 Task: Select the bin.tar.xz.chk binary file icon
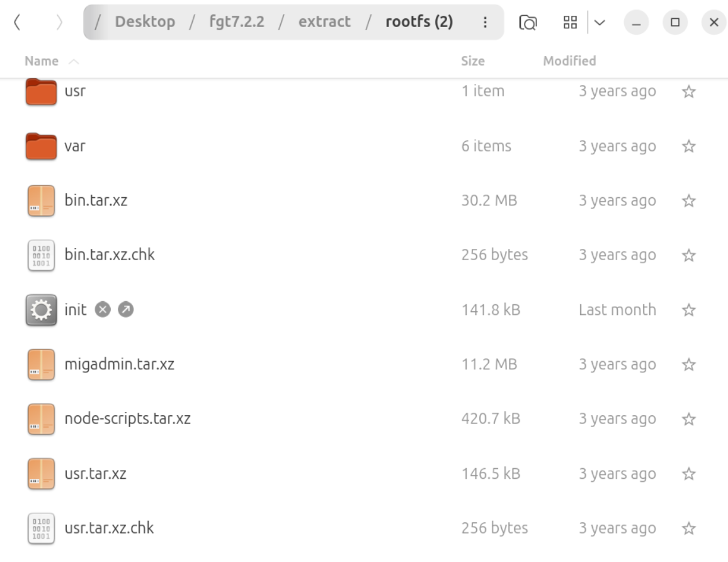click(42, 255)
